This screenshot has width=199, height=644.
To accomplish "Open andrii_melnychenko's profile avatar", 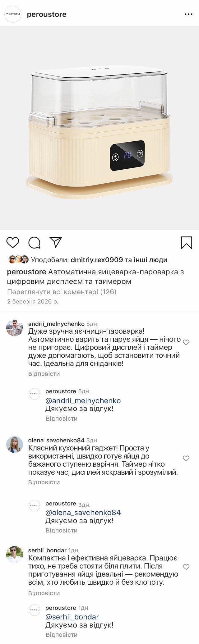I will click(x=15, y=328).
